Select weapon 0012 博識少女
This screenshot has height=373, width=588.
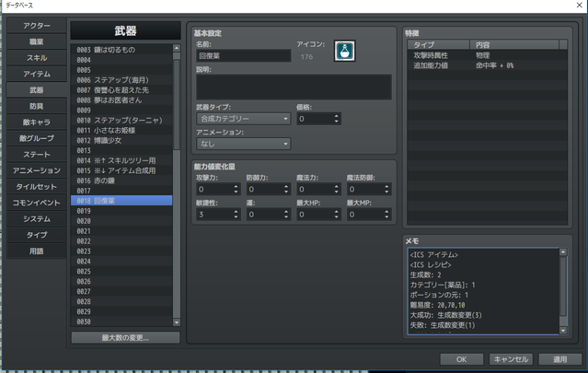(x=121, y=140)
